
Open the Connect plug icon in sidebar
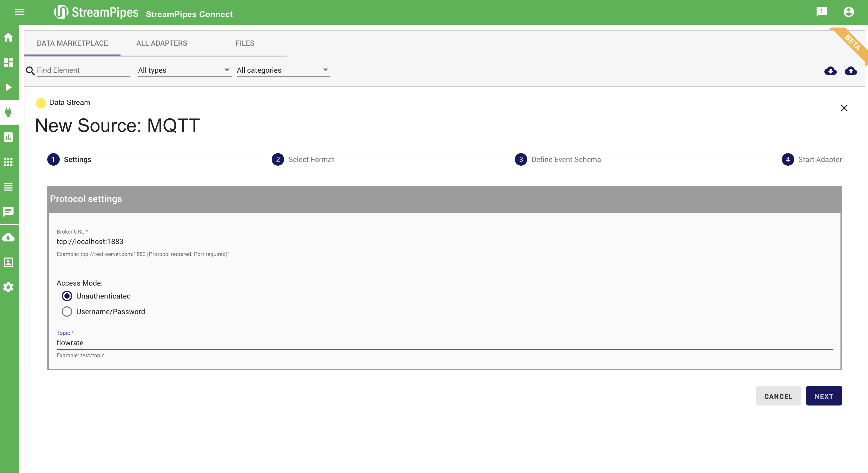[x=9, y=112]
